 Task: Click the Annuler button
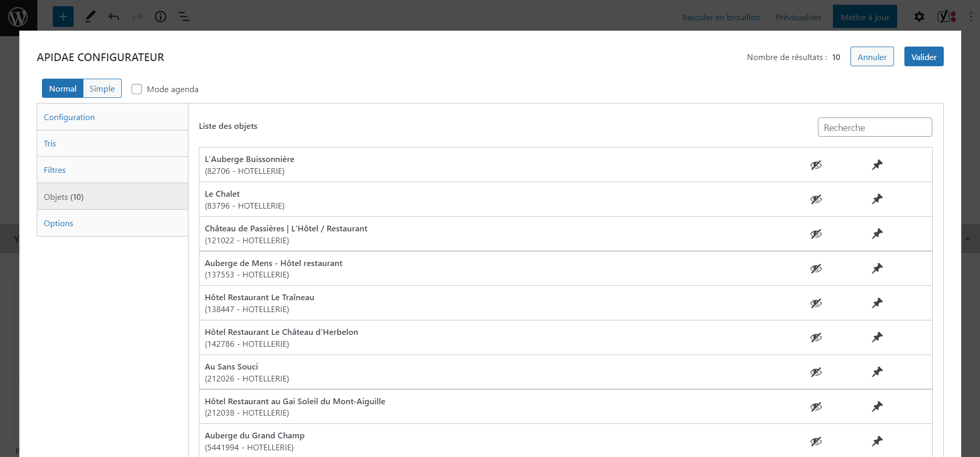872,57
